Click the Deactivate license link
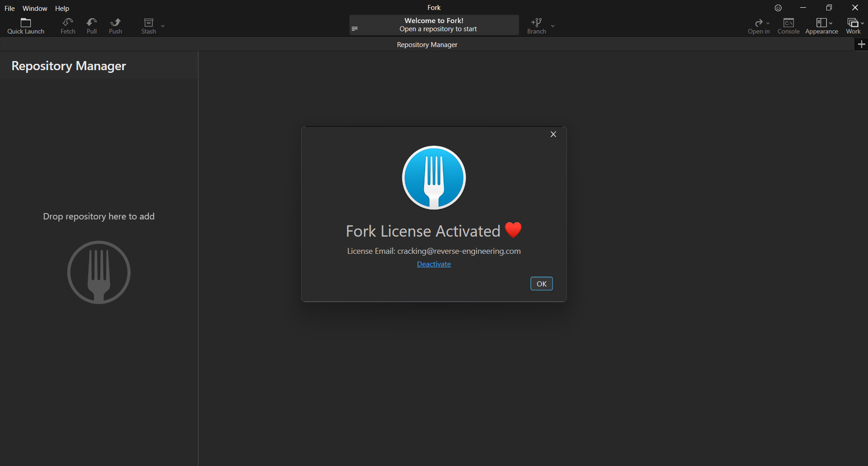The width and height of the screenshot is (868, 466). click(434, 264)
